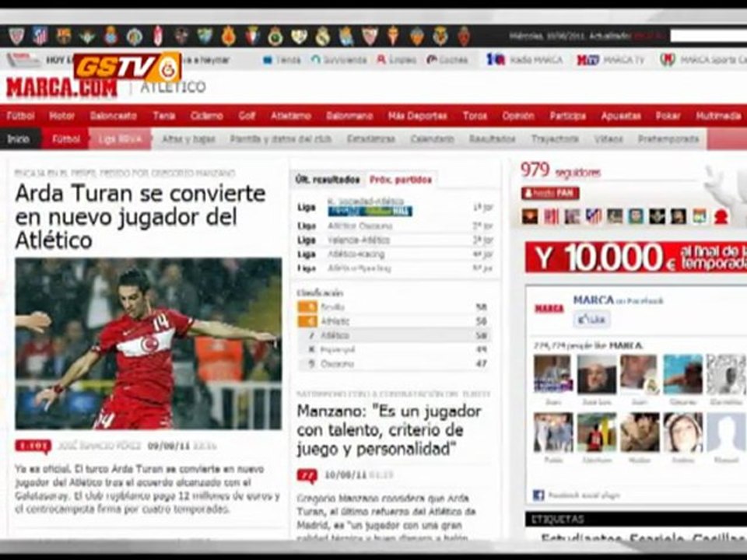The width and height of the screenshot is (747, 560).
Task: Open the 10.000 € final de temporada banner
Action: tap(636, 257)
